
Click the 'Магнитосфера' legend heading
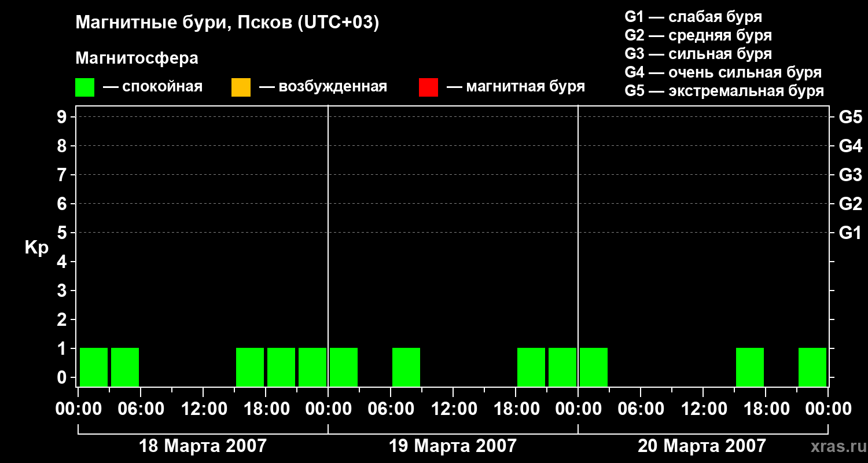(137, 58)
